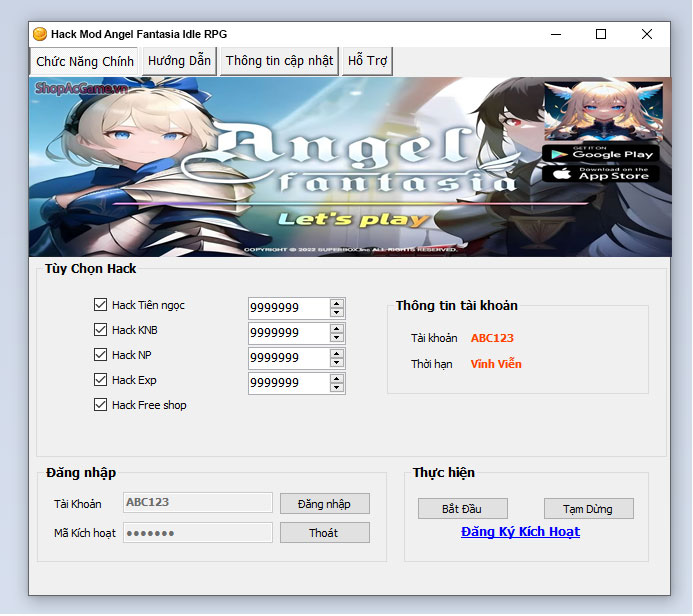Click the Tạm Dừng button
Viewport: 693px width, 616px height.
point(589,509)
